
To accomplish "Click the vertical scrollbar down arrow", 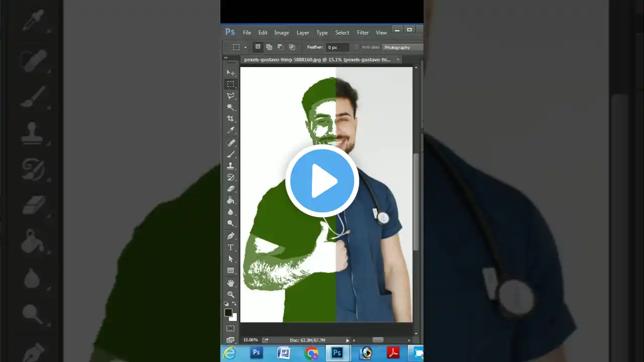I will tap(416, 333).
